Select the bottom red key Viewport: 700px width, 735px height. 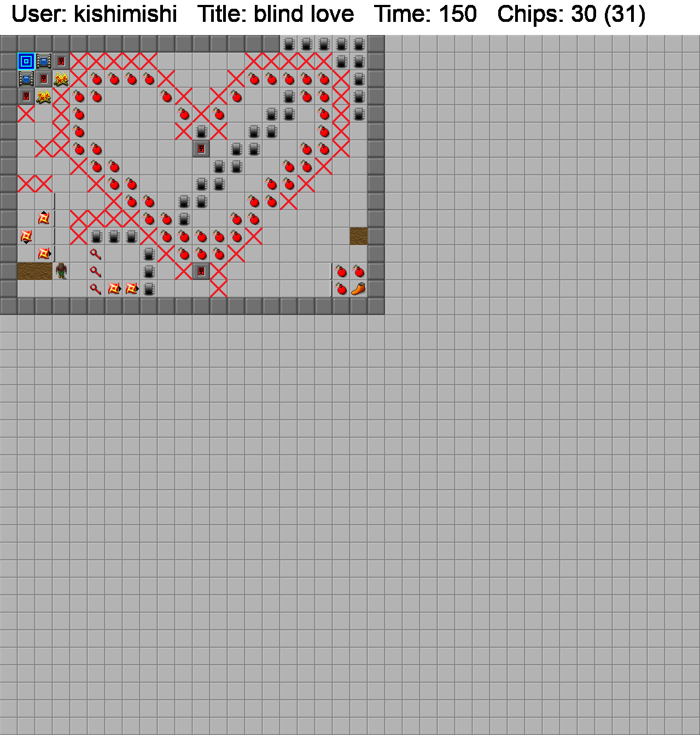tap(96, 289)
